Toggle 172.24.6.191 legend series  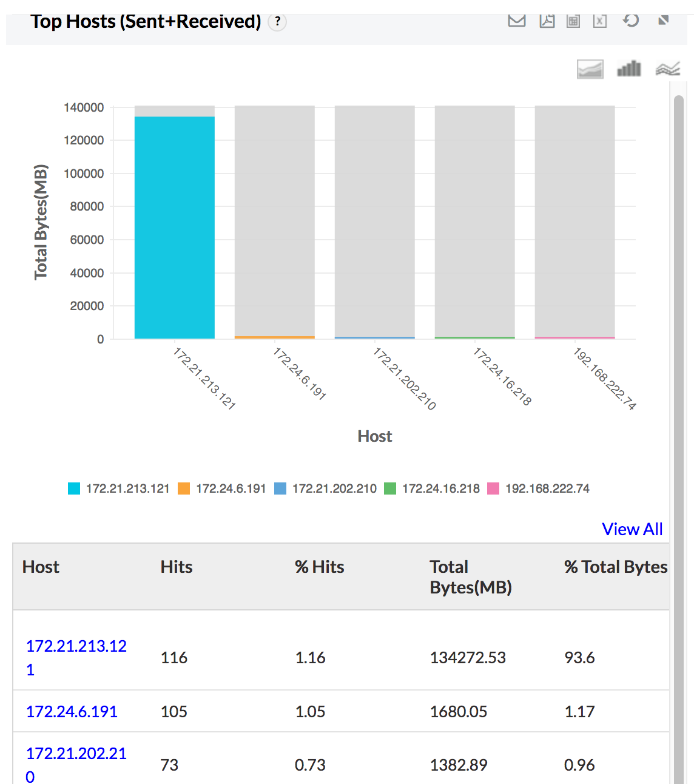222,488
